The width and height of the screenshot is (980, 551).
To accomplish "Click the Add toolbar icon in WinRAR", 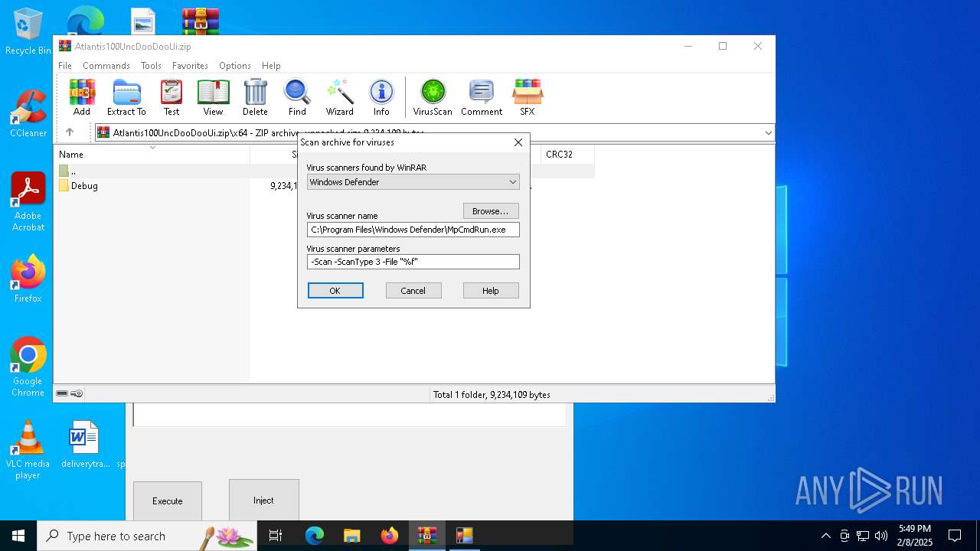I will point(82,97).
